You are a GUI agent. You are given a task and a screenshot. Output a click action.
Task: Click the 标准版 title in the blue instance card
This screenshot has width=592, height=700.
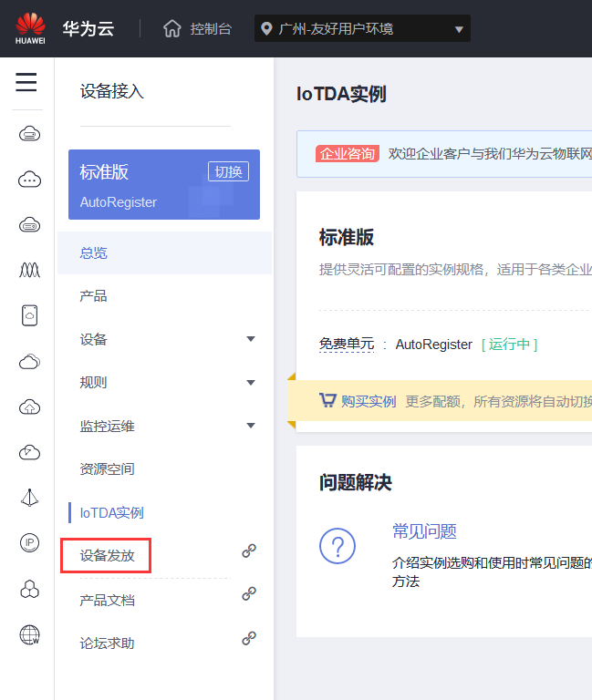point(104,172)
